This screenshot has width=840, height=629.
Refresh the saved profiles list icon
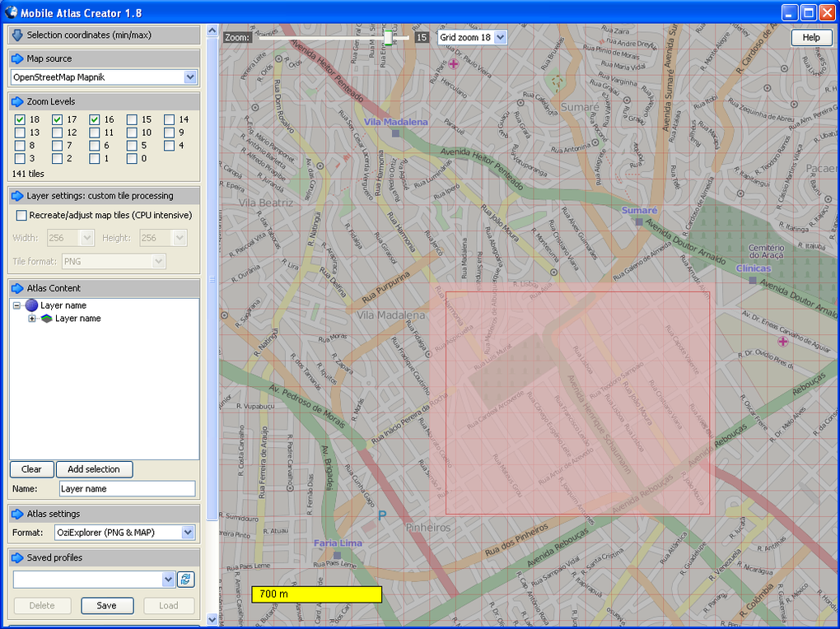pyautogui.click(x=186, y=579)
